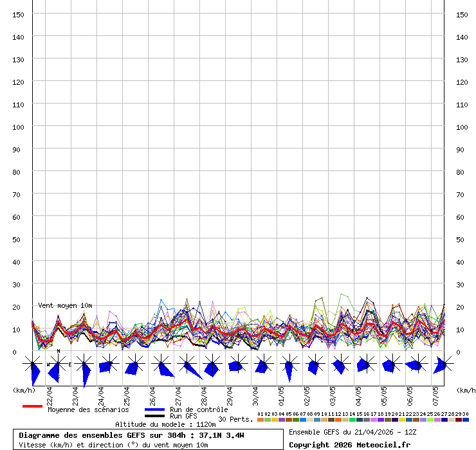Click the Ensemble GEFS du 21/04/2026 - 12Z label
The width and height of the screenshot is (476, 450).
pyautogui.click(x=351, y=432)
